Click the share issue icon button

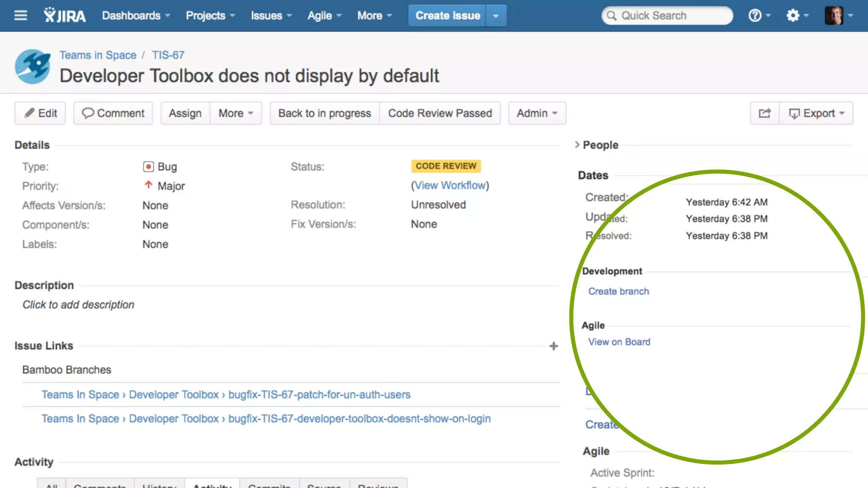[765, 113]
